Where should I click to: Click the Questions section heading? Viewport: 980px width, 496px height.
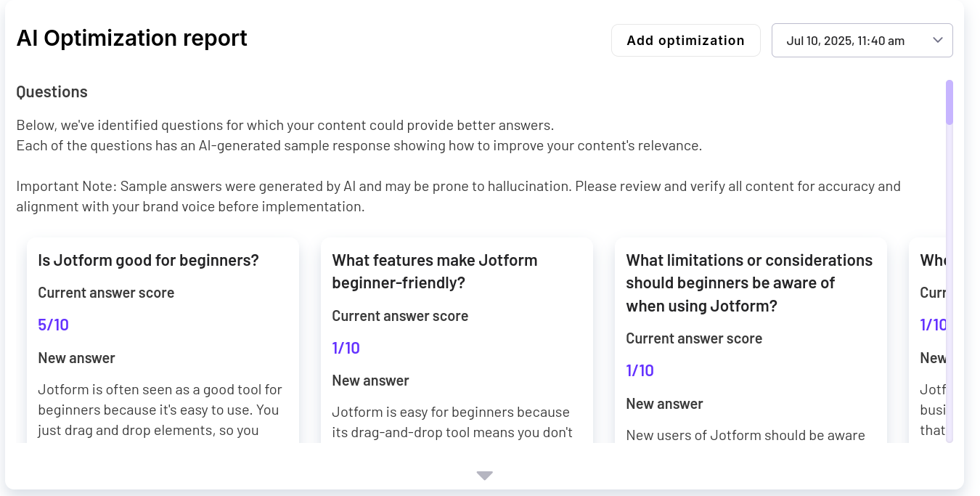pos(52,92)
